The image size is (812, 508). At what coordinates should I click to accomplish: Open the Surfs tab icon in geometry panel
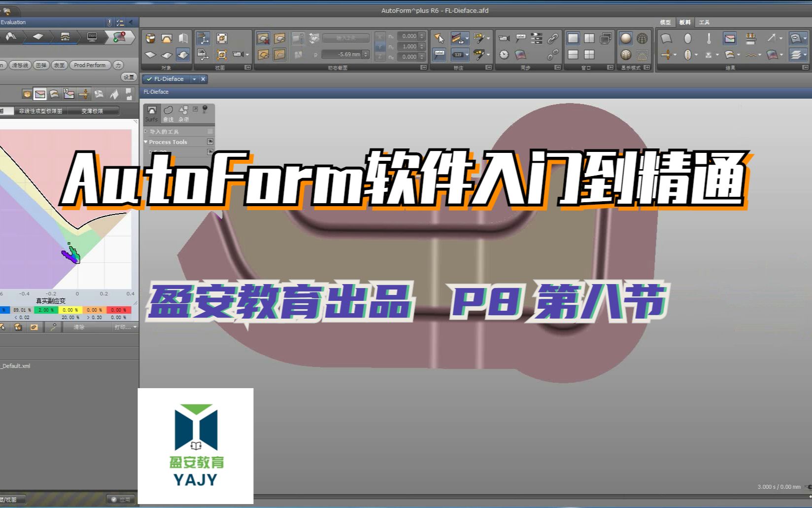[x=152, y=113]
